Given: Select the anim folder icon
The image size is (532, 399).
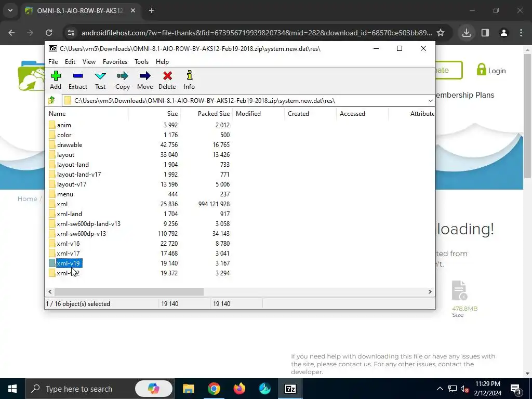Looking at the screenshot, I should tap(52, 125).
